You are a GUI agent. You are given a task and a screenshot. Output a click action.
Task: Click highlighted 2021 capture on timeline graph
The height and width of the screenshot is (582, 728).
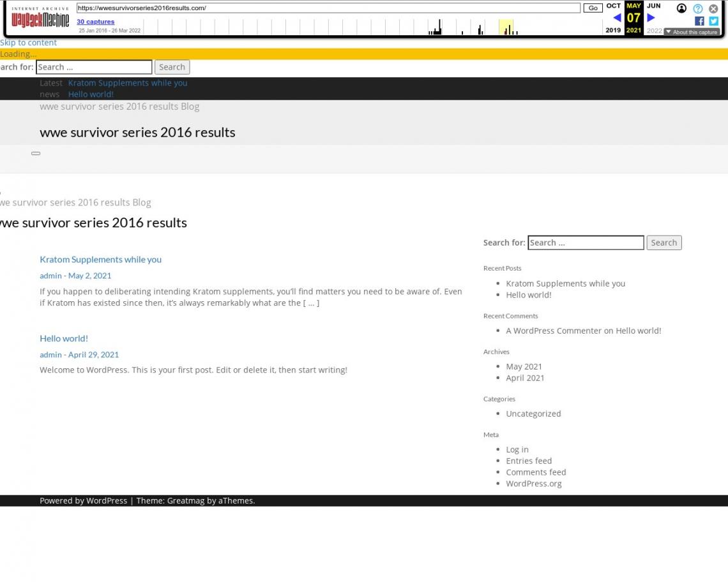point(506,28)
